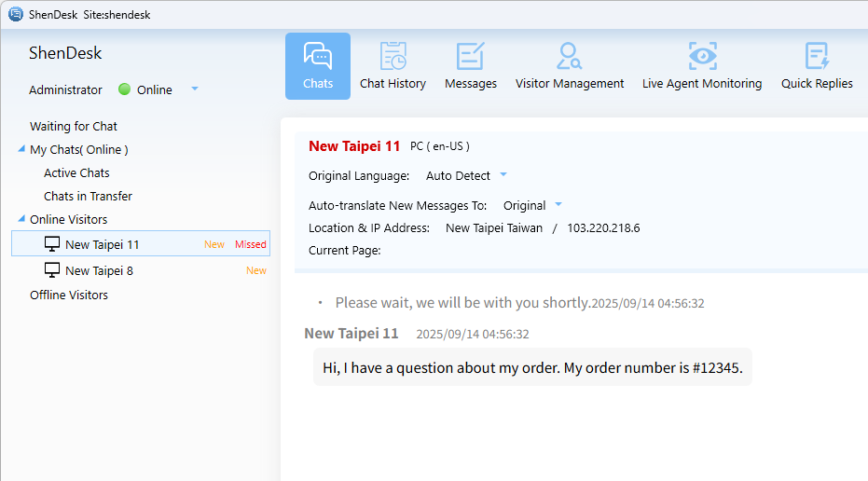Open the Messages toolbar icon
The image size is (868, 481).
click(x=471, y=65)
